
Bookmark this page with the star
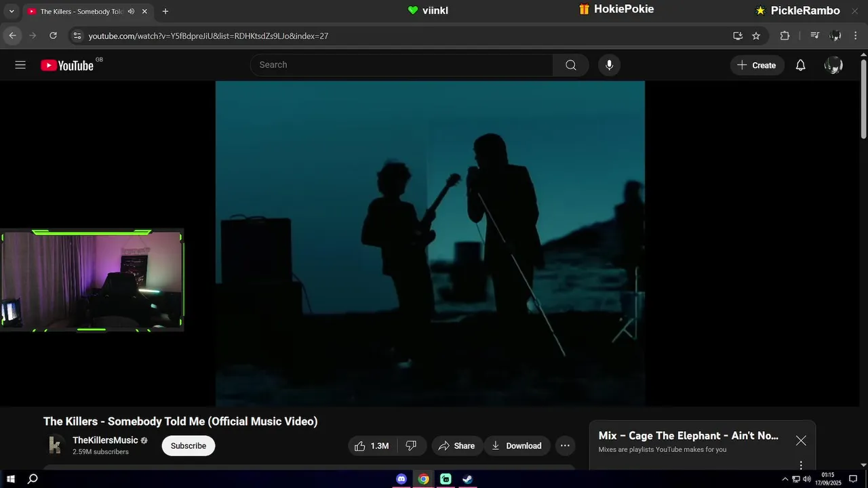756,35
